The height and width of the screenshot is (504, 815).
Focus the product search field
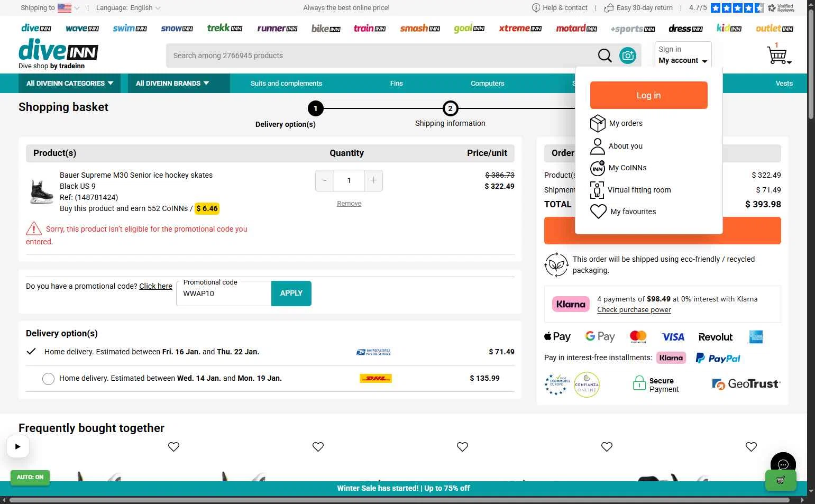381,56
